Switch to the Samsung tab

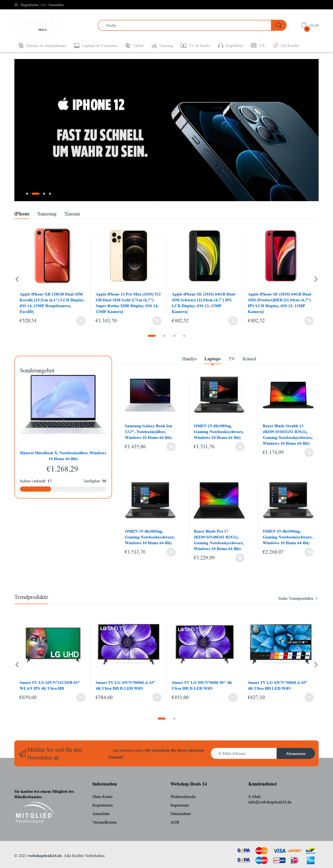[x=47, y=214]
